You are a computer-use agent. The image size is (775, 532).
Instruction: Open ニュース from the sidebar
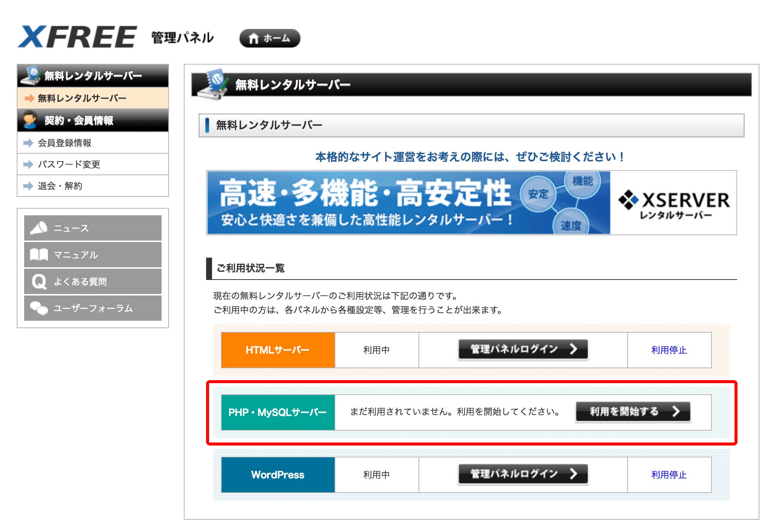point(93,228)
